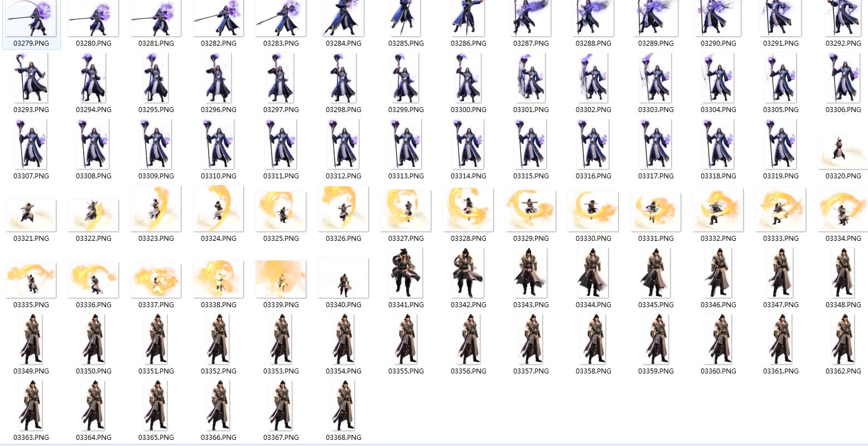The height and width of the screenshot is (446, 868).
Task: Click the 03339.PNG glowing thumbnail
Action: click(x=281, y=279)
